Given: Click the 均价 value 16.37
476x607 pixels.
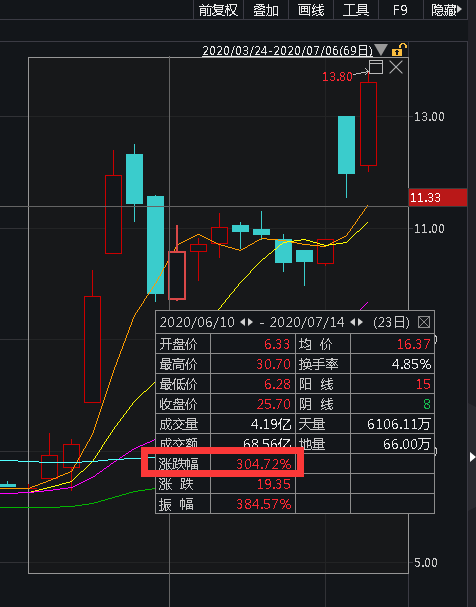Looking at the screenshot, I should [413, 344].
